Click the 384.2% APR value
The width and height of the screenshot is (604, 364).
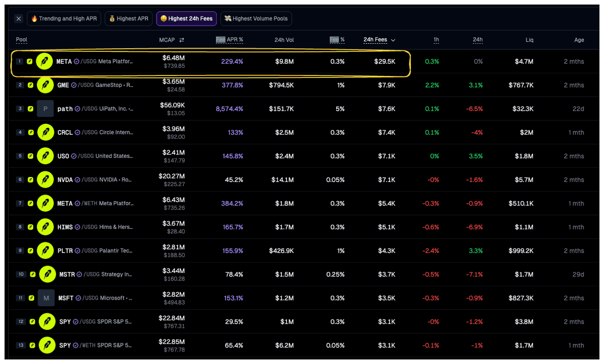point(233,204)
